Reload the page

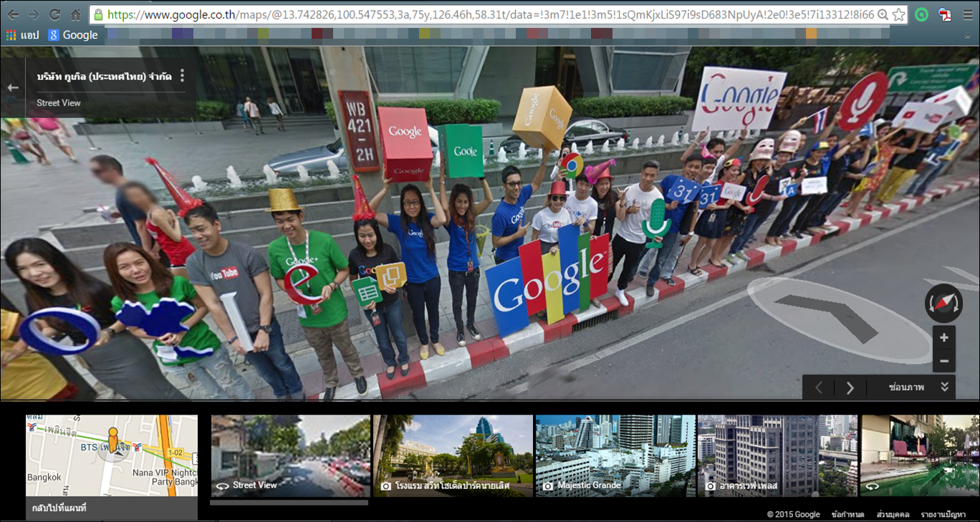pos(54,14)
